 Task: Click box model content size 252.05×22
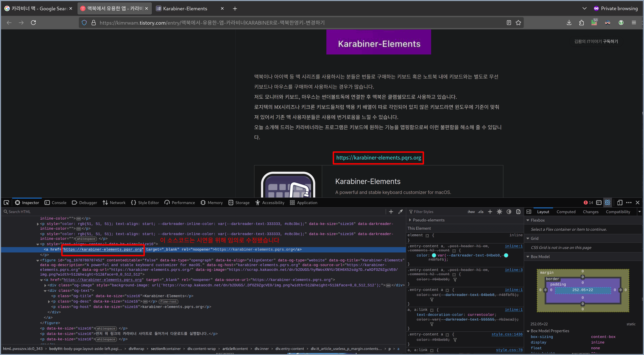pos(583,290)
